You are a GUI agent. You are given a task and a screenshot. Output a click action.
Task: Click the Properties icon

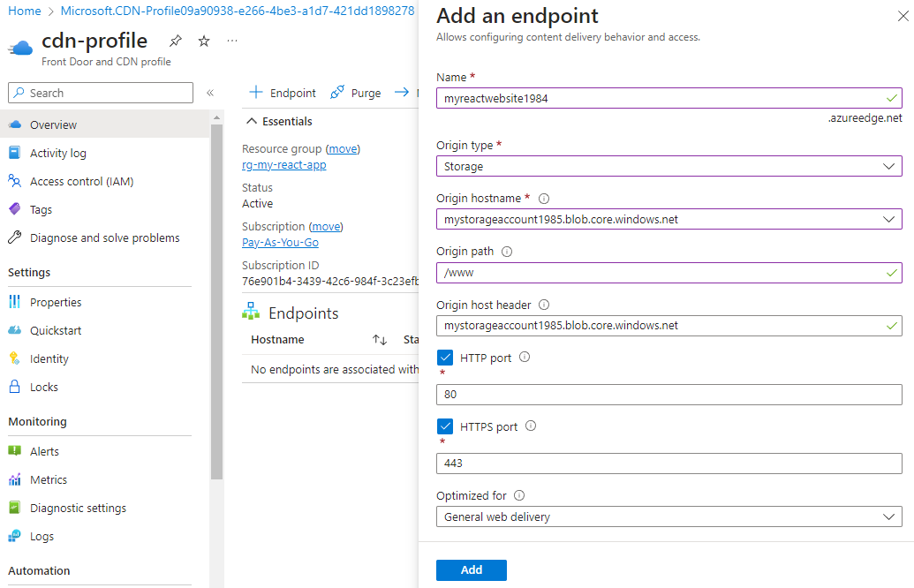coord(15,302)
